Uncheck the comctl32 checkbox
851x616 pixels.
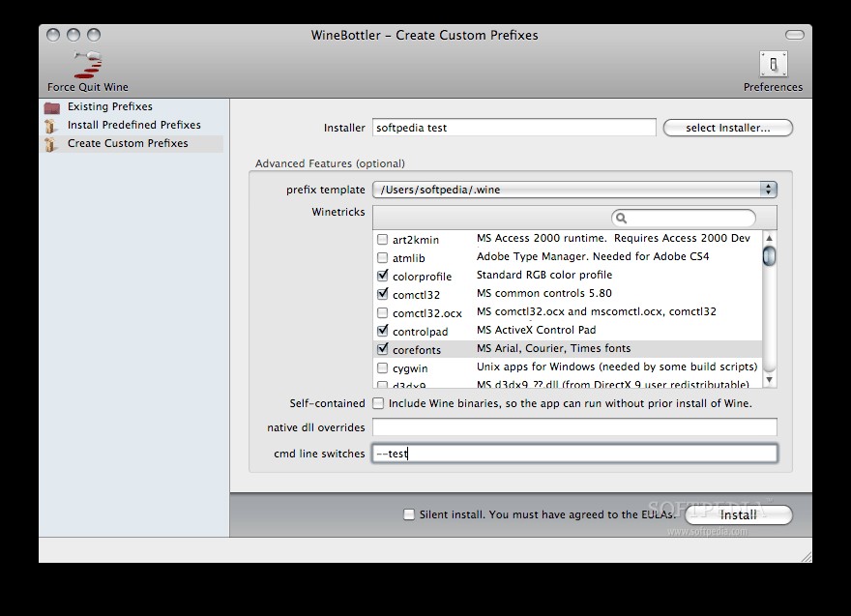[383, 294]
